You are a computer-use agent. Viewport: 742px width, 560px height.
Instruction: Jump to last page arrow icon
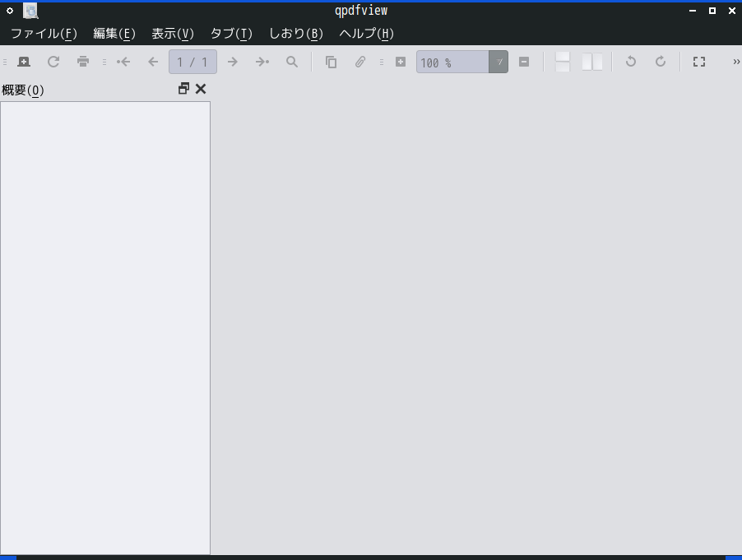[x=262, y=62]
